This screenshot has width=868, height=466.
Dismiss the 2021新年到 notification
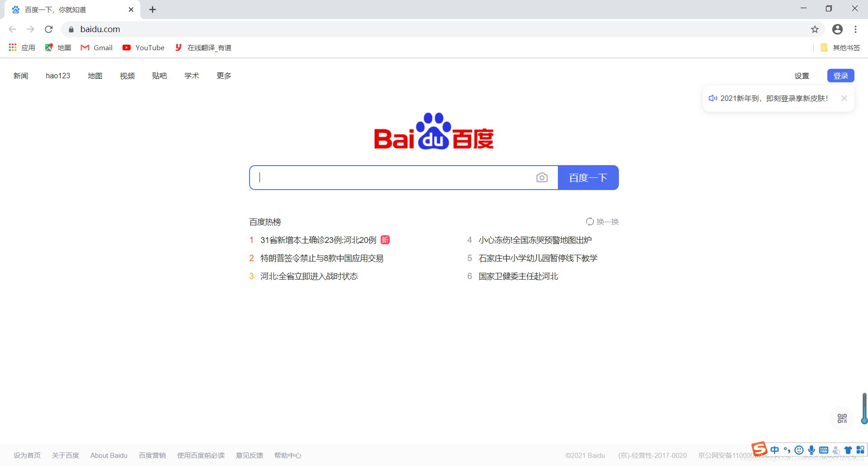click(844, 98)
